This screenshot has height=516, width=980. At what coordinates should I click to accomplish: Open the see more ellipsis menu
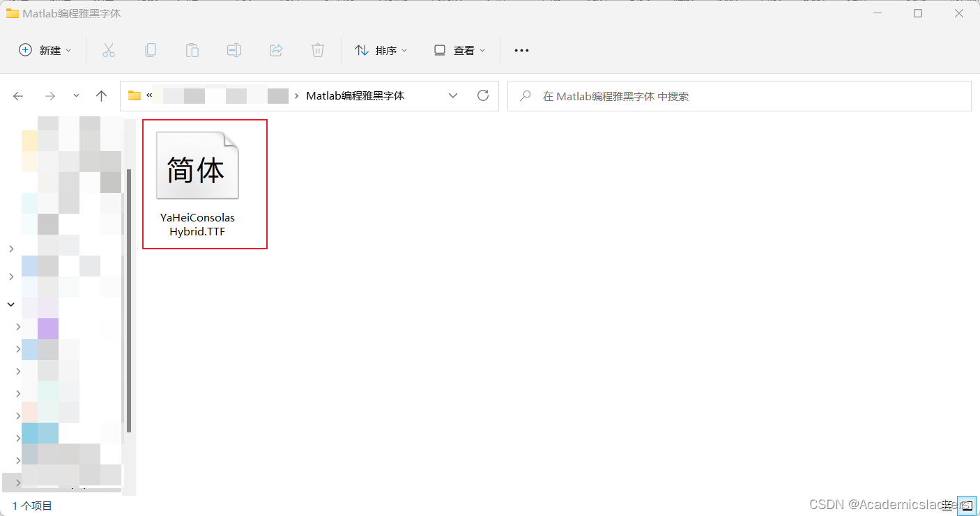point(521,49)
